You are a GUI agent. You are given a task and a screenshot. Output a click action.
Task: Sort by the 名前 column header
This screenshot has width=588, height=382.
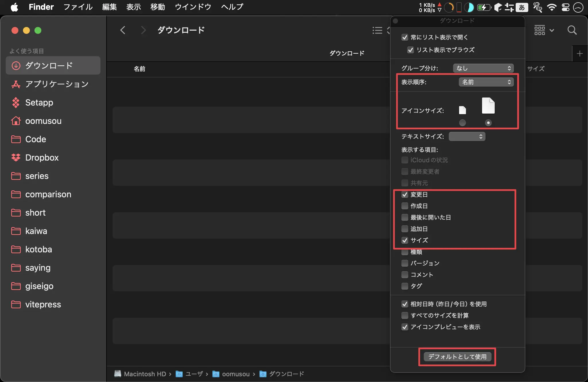pos(140,69)
